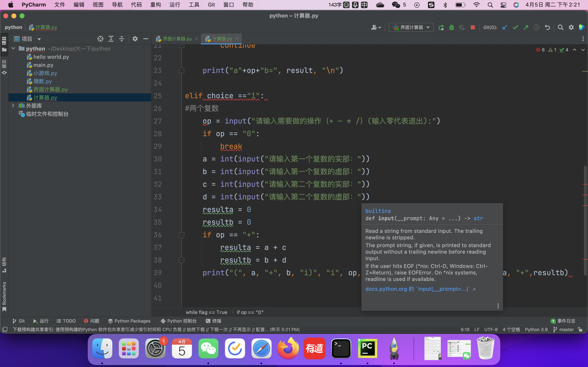
Task: Open 小游戏.py in project tree
Action: click(x=45, y=73)
